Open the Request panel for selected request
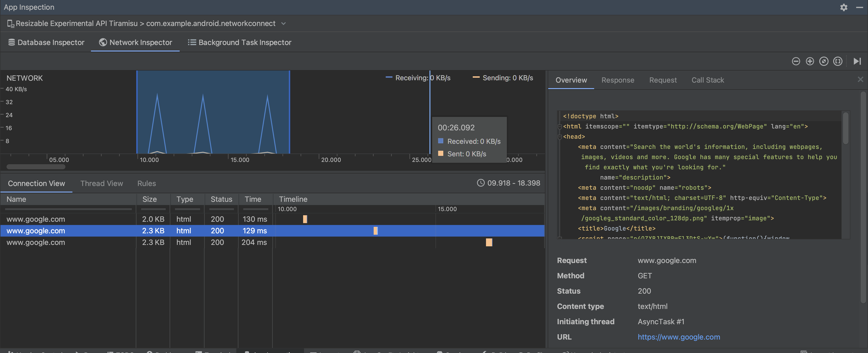The width and height of the screenshot is (868, 353). coord(663,80)
